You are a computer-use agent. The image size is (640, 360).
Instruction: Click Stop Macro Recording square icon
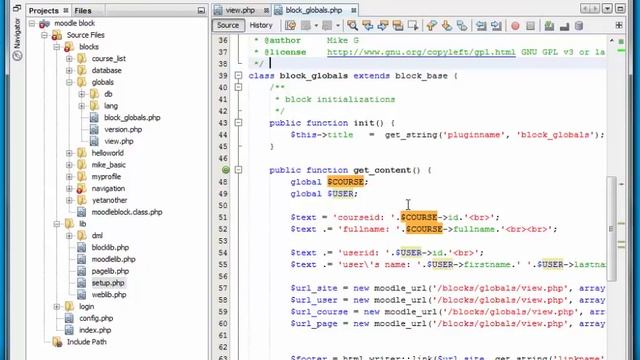point(530,26)
